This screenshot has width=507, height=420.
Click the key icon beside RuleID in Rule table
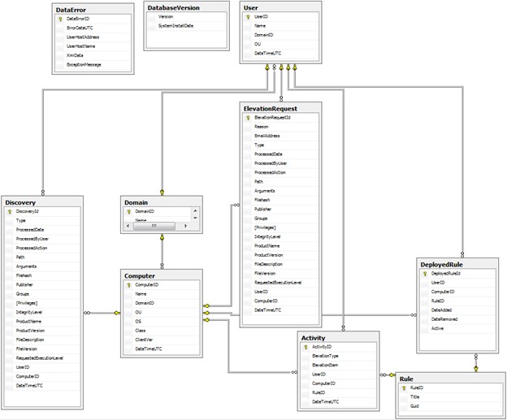coord(404,388)
